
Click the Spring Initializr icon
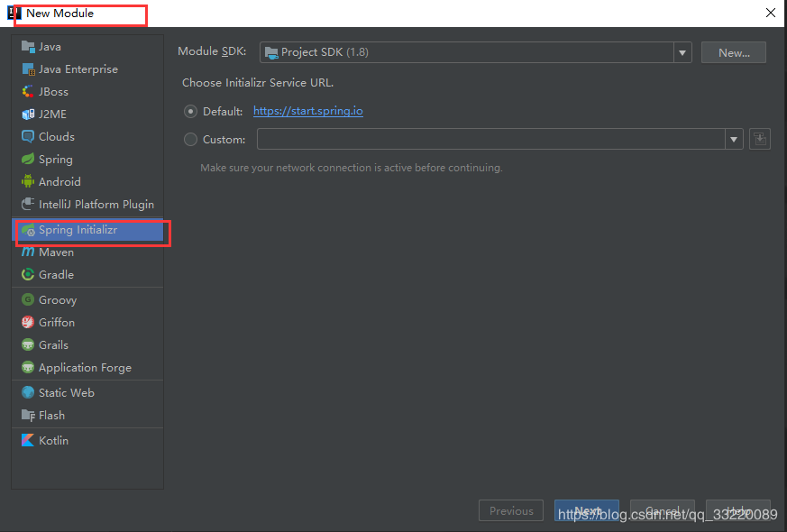[x=28, y=230]
